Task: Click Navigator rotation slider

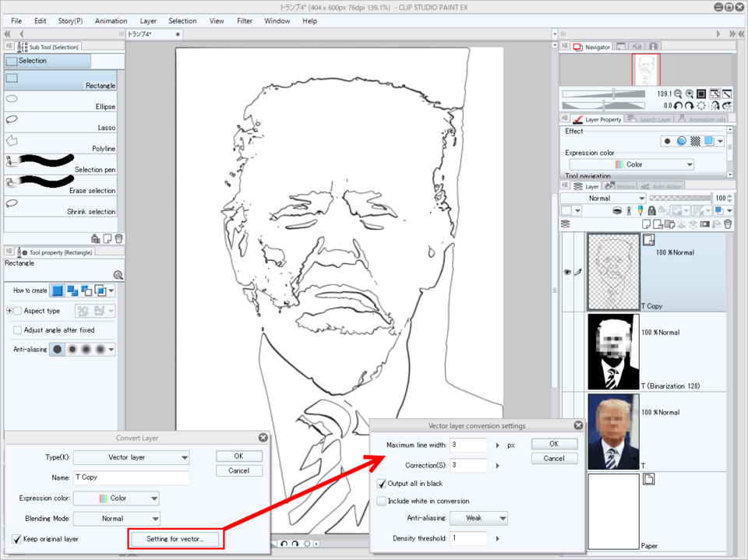Action: point(603,105)
